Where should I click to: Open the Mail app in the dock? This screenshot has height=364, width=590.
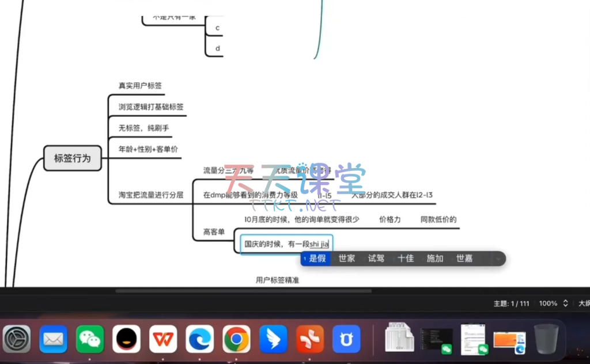point(54,339)
